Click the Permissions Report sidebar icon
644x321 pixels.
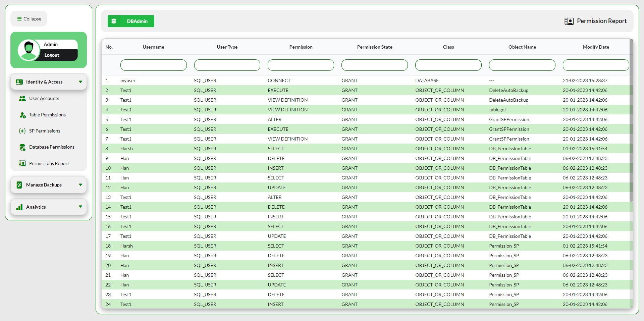tap(22, 163)
